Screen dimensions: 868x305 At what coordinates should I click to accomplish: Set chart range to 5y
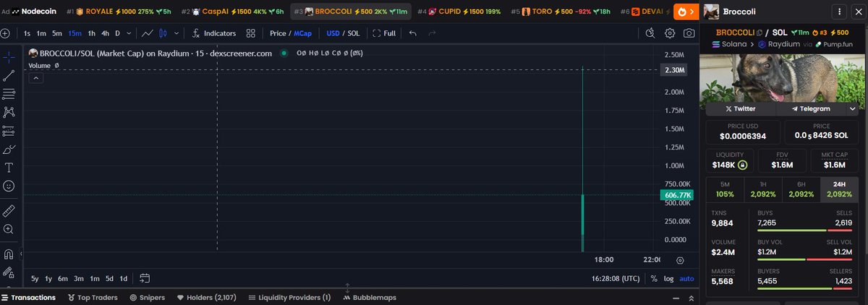(35, 278)
